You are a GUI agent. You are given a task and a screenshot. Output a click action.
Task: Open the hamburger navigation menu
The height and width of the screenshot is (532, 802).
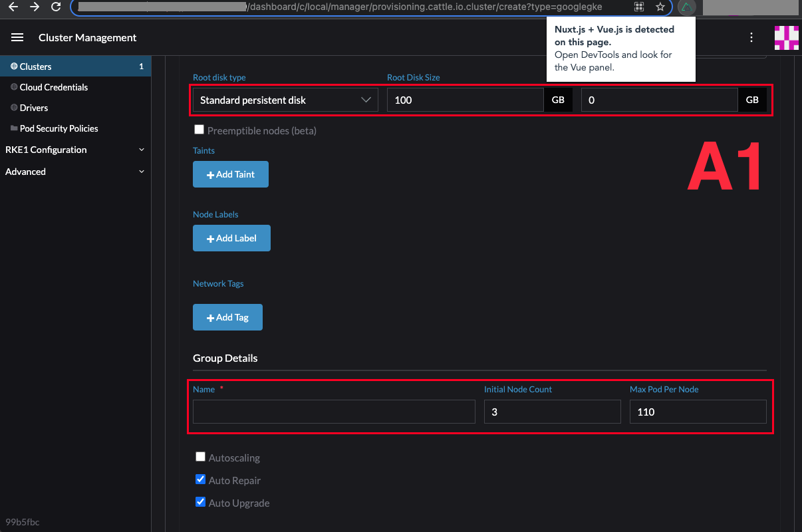click(17, 37)
